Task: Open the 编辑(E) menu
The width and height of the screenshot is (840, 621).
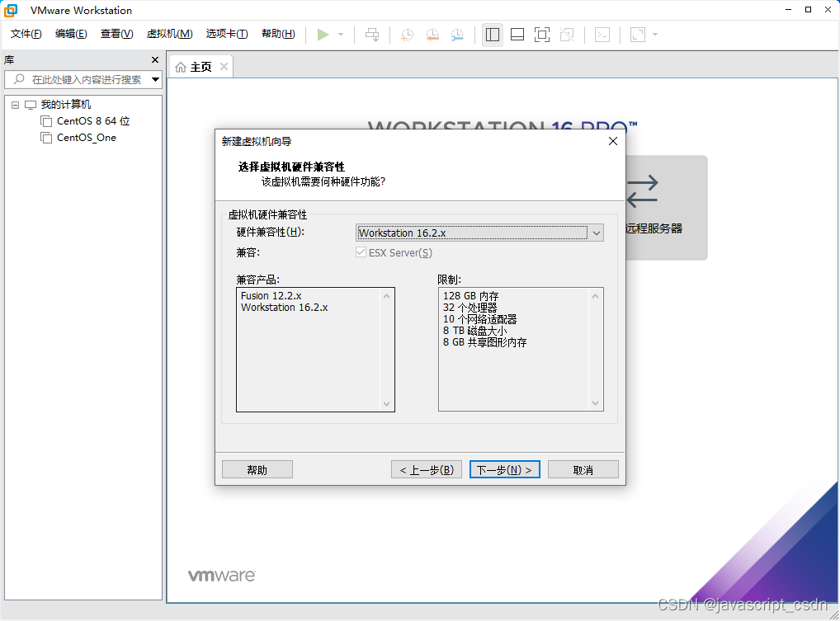Action: pos(71,34)
